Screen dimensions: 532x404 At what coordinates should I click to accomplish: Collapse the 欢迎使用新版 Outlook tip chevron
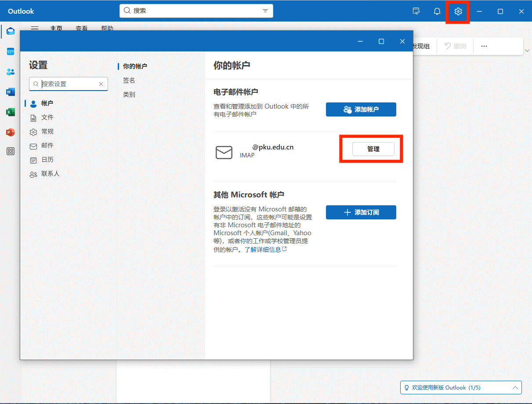click(x=515, y=388)
